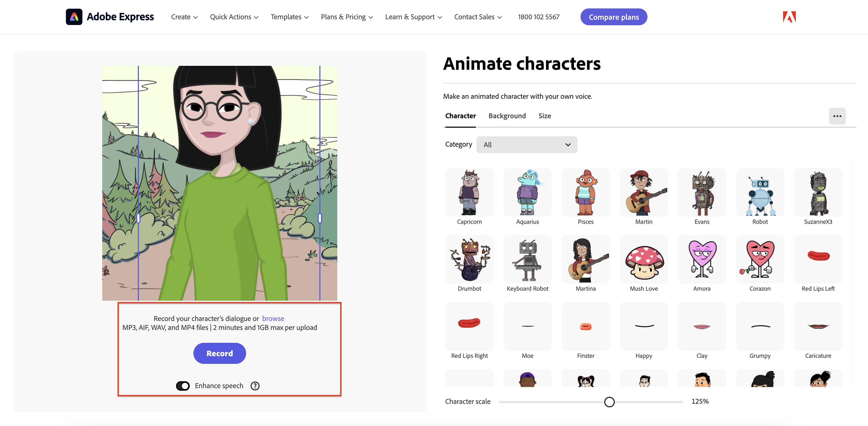
Task: Click the help icon beside Enhance speech
Action: tap(255, 386)
